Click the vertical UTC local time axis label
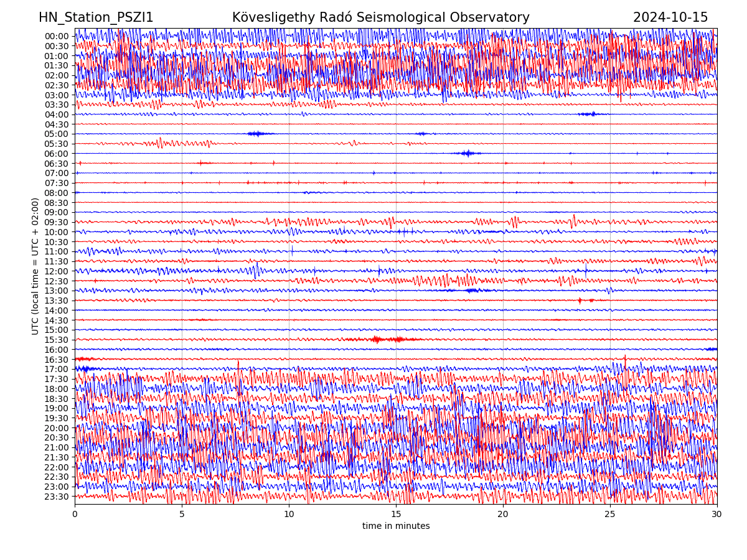 35,266
